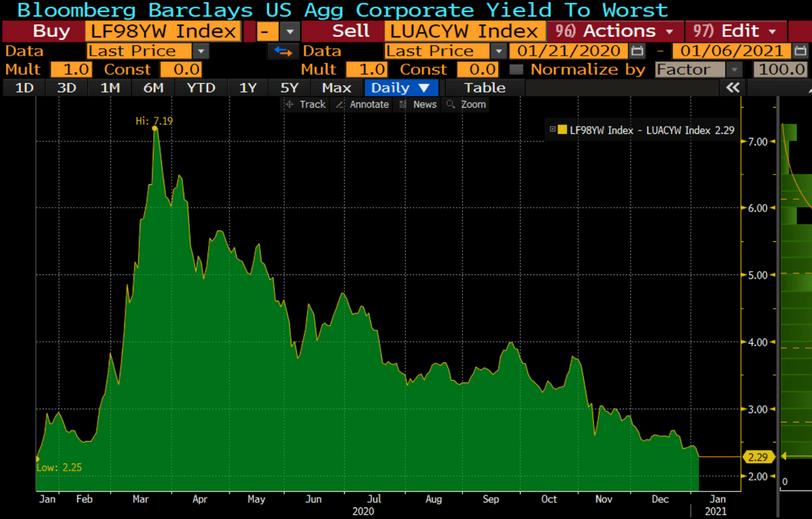
Task: Open the start date calendar picker
Action: point(637,51)
